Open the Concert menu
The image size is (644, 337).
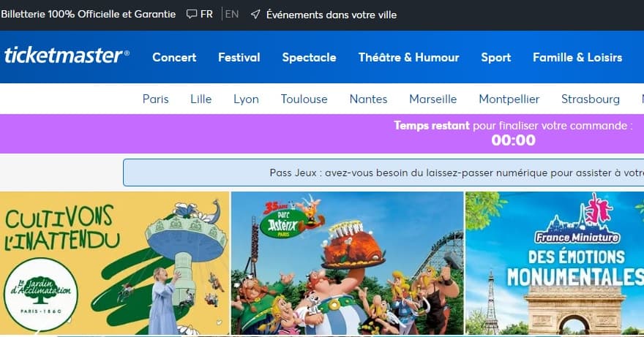click(174, 57)
